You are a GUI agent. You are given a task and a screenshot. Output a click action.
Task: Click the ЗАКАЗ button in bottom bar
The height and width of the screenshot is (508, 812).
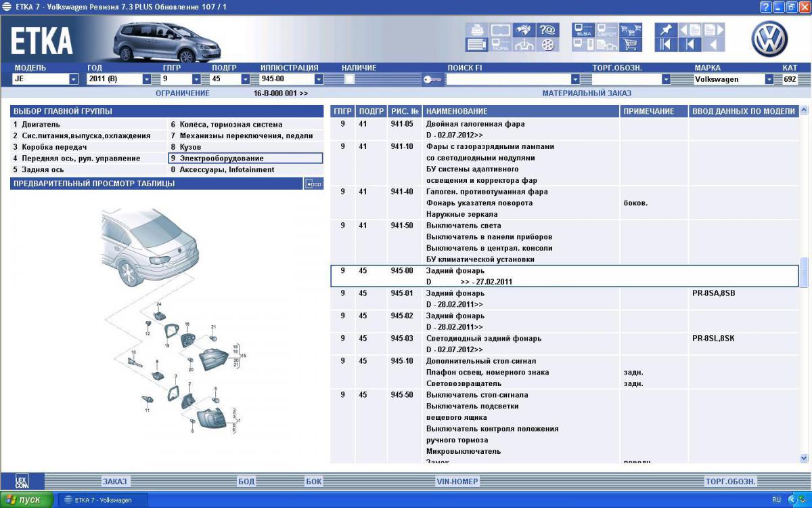pyautogui.click(x=114, y=482)
